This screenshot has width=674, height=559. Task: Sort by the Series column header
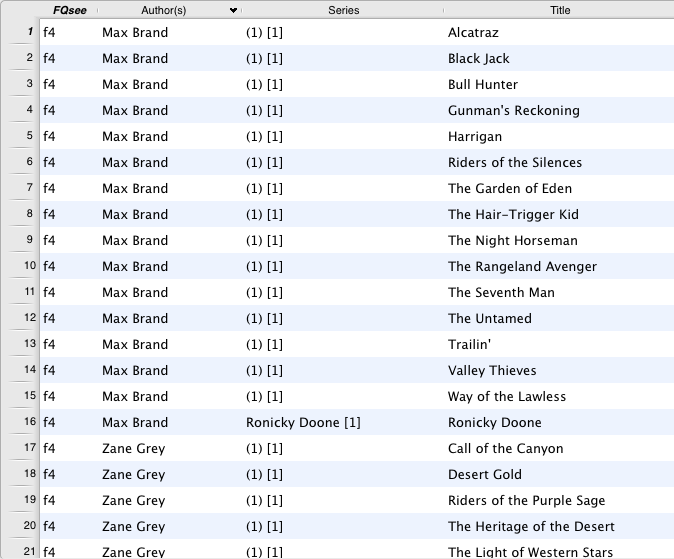click(343, 10)
